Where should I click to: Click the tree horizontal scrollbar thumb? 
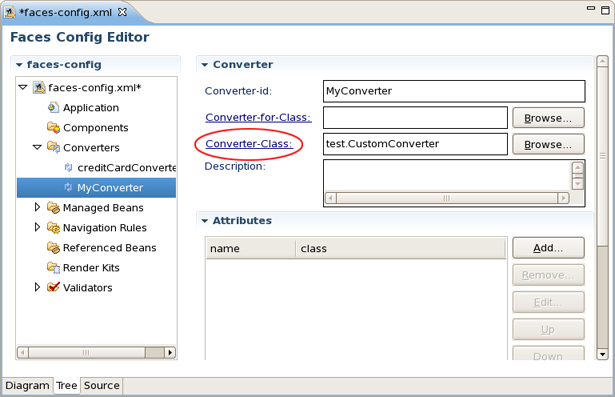pos(87,352)
